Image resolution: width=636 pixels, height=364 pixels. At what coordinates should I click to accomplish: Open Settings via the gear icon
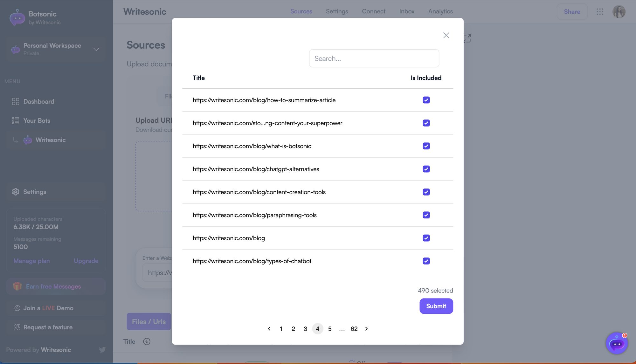(15, 192)
